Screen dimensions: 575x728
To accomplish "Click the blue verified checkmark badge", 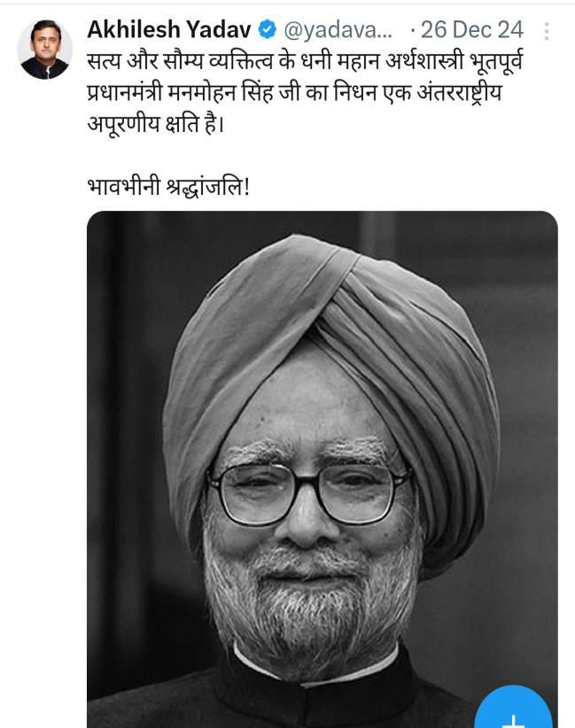I will pyautogui.click(x=267, y=30).
